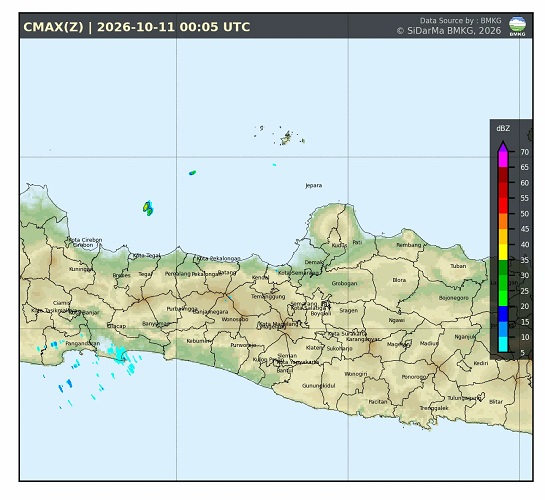Pick the orange 45-50 dBZ legend color
545x500 pixels.
[x=503, y=221]
